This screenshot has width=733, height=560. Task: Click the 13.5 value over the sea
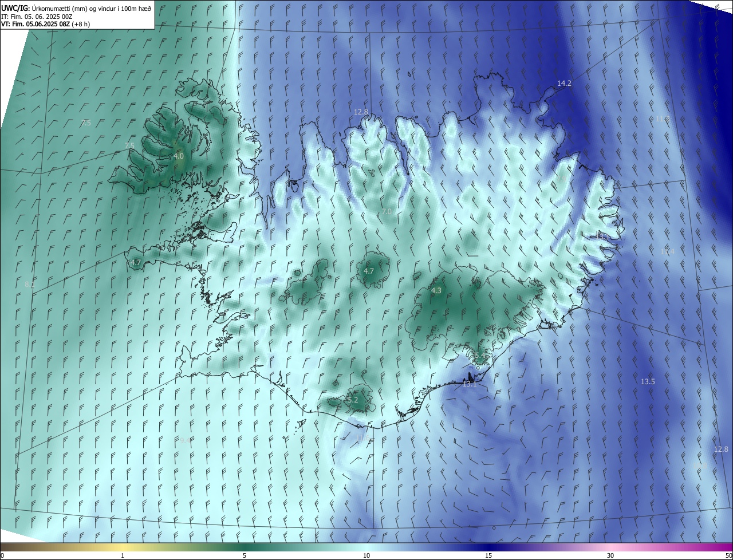pyautogui.click(x=648, y=381)
